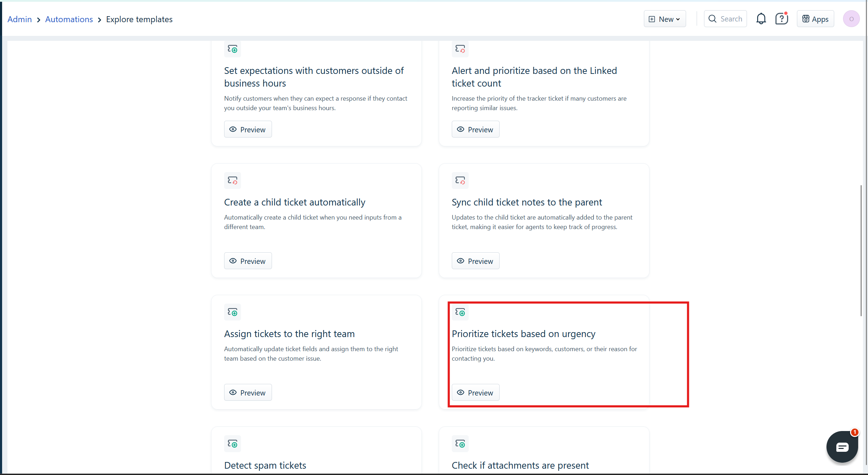This screenshot has width=868, height=475.
Task: Click the icon above Detect spam tickets
Action: click(x=233, y=444)
